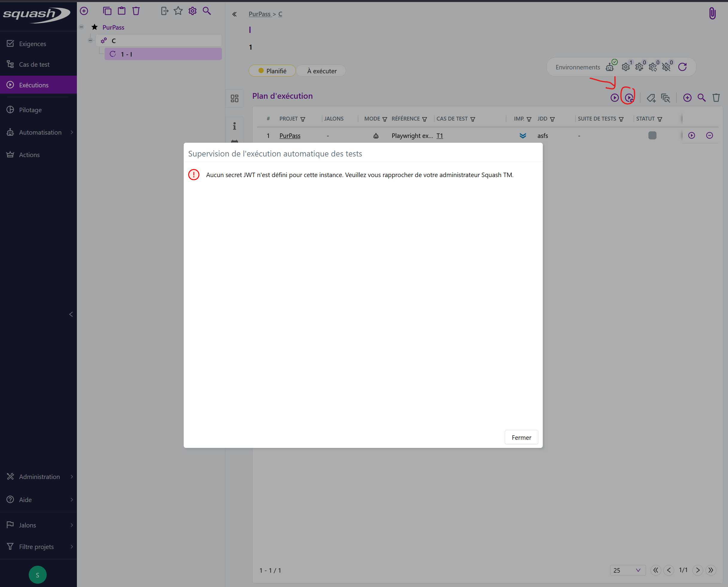Click the run play icon in row 1

pos(691,136)
